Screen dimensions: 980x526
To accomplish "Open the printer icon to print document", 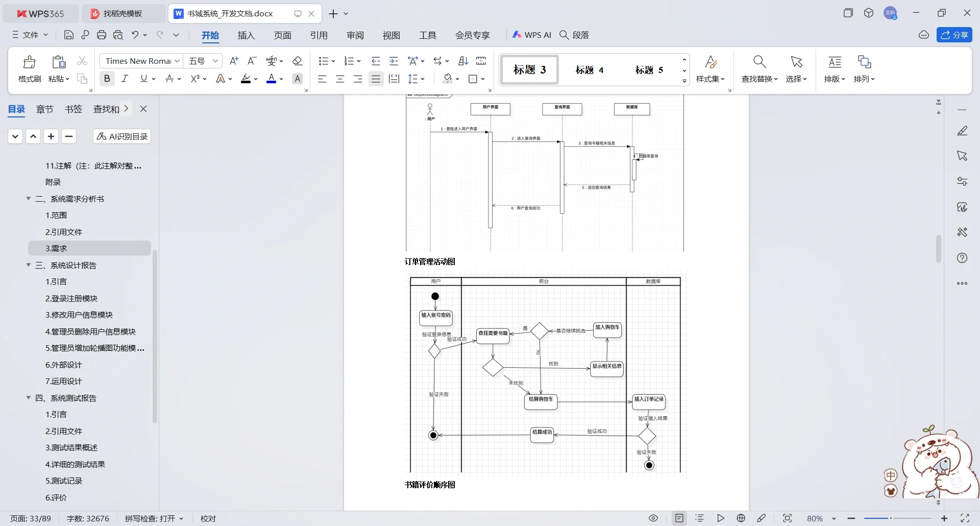I will [102, 35].
